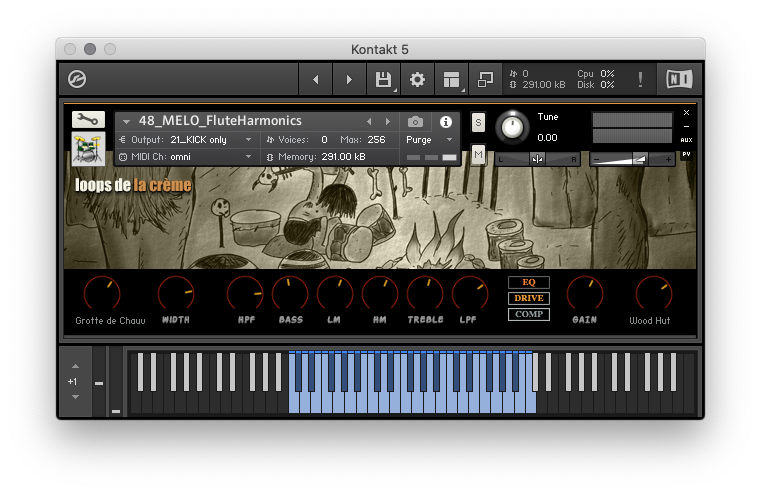The width and height of the screenshot is (761, 494).
Task: Solo the instrument with the S button
Action: pyautogui.click(x=478, y=122)
